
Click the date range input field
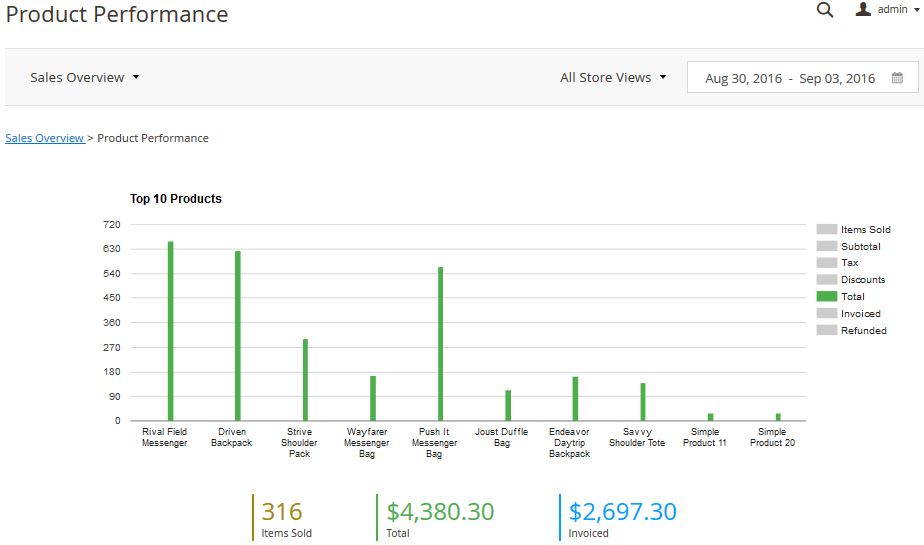(789, 78)
